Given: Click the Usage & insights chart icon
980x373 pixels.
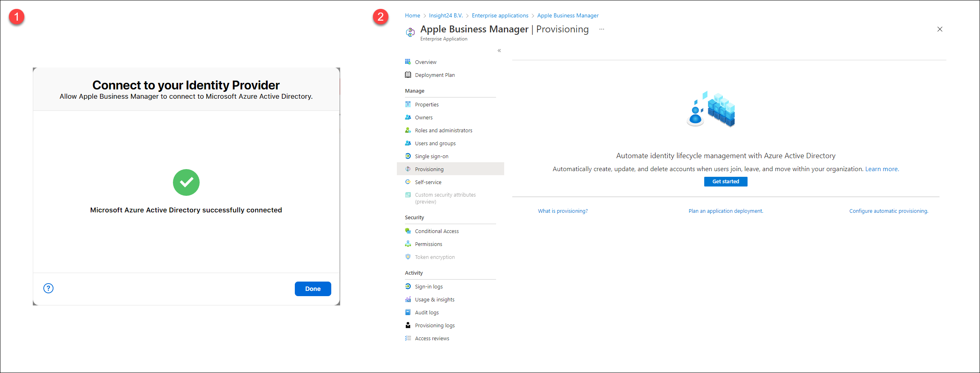Looking at the screenshot, I should 408,299.
